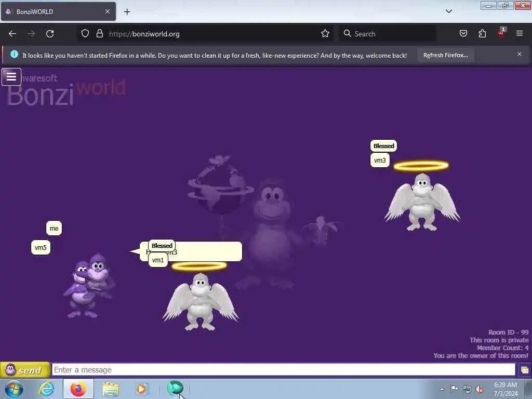Open chat log icon beside message box
This screenshot has height=399, width=532.
tap(524, 370)
